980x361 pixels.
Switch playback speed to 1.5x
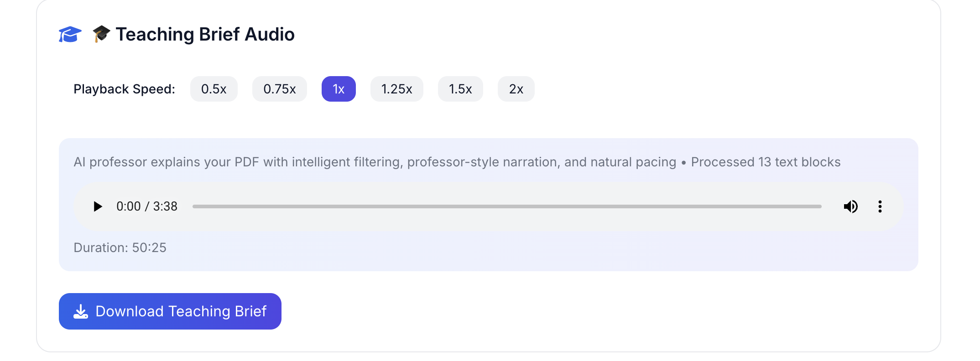pos(460,89)
